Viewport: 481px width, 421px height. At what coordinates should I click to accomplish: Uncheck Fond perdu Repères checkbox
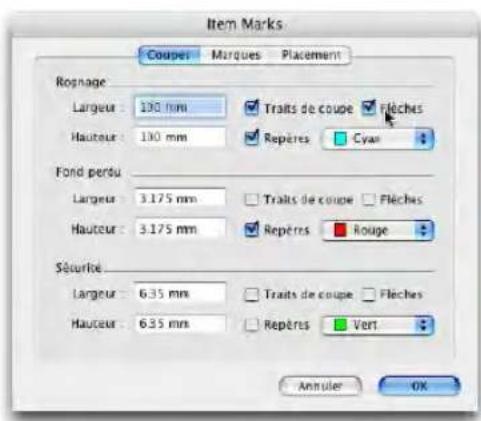[x=251, y=230]
